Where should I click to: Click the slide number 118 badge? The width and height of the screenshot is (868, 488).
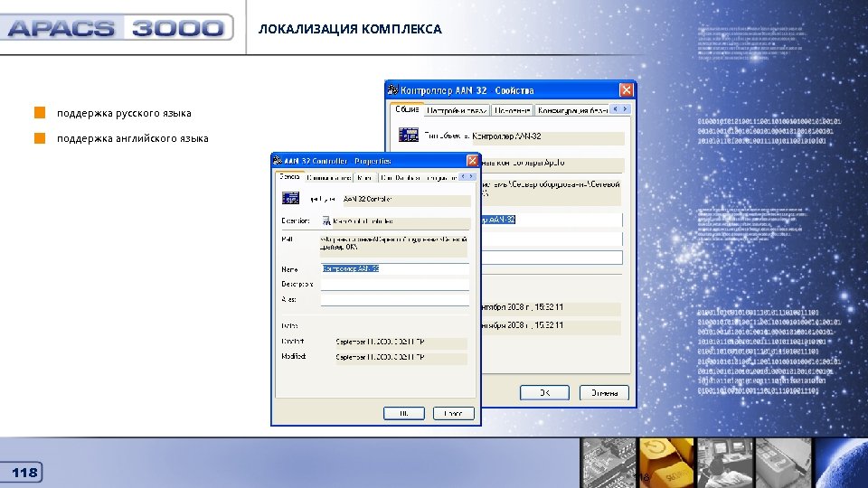[22, 473]
